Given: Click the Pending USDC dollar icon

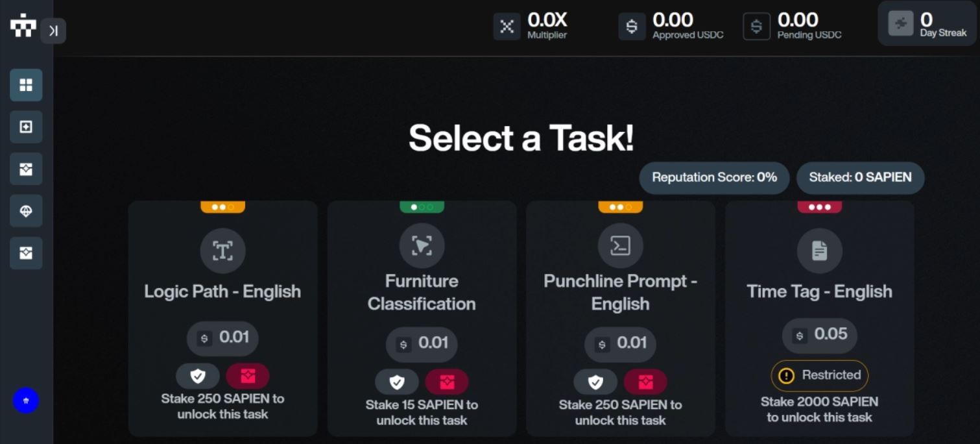Looking at the screenshot, I should pos(756,27).
